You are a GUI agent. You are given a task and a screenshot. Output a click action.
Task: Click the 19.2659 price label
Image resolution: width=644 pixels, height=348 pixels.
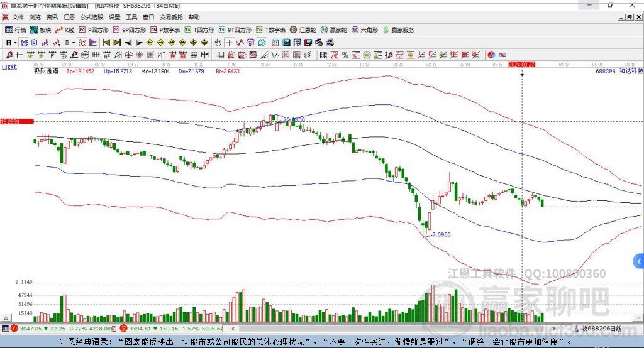(16, 121)
